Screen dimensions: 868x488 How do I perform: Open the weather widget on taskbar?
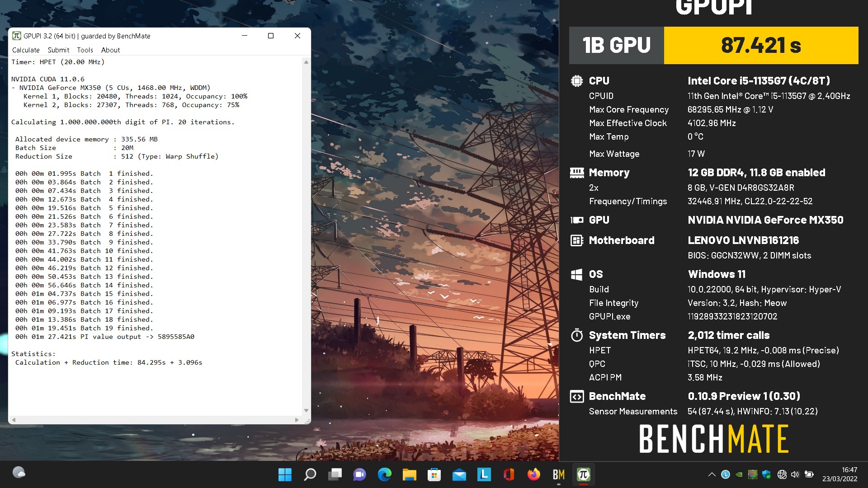point(19,473)
